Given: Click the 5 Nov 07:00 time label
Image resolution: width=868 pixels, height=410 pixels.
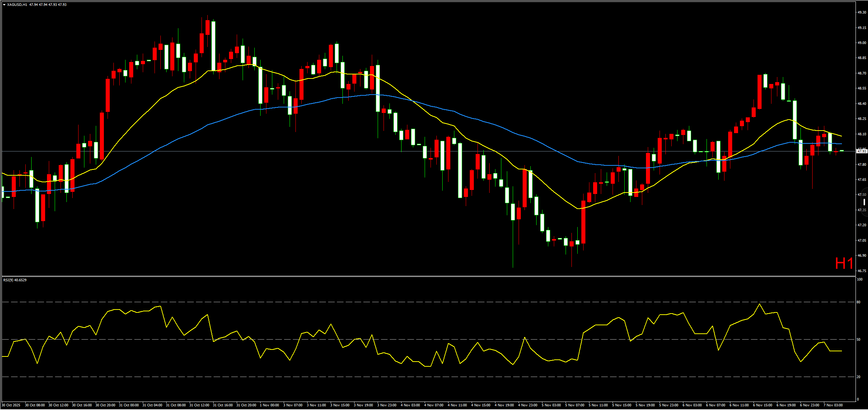Looking at the screenshot, I should (575, 405).
